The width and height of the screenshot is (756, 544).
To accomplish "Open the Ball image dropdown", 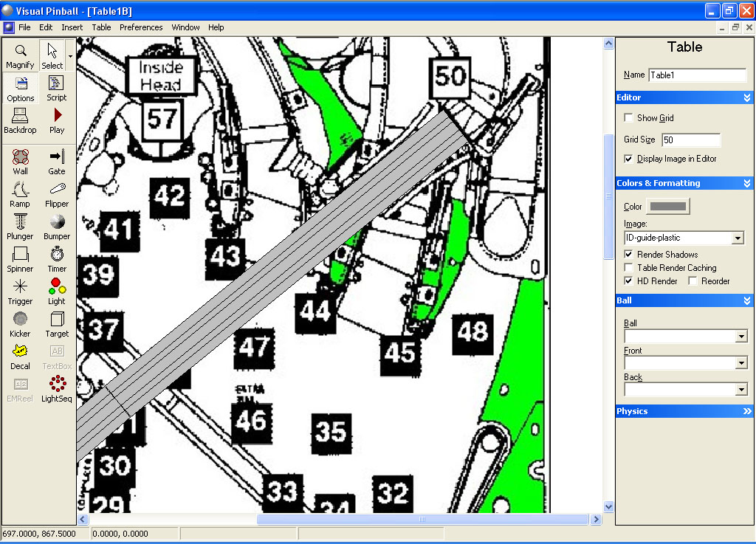I will click(741, 337).
